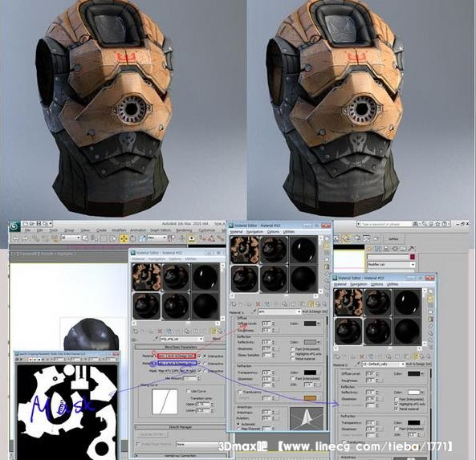Screen dimensions: 476x460
Task: Switch to the Display command panel tab
Action: (403, 249)
